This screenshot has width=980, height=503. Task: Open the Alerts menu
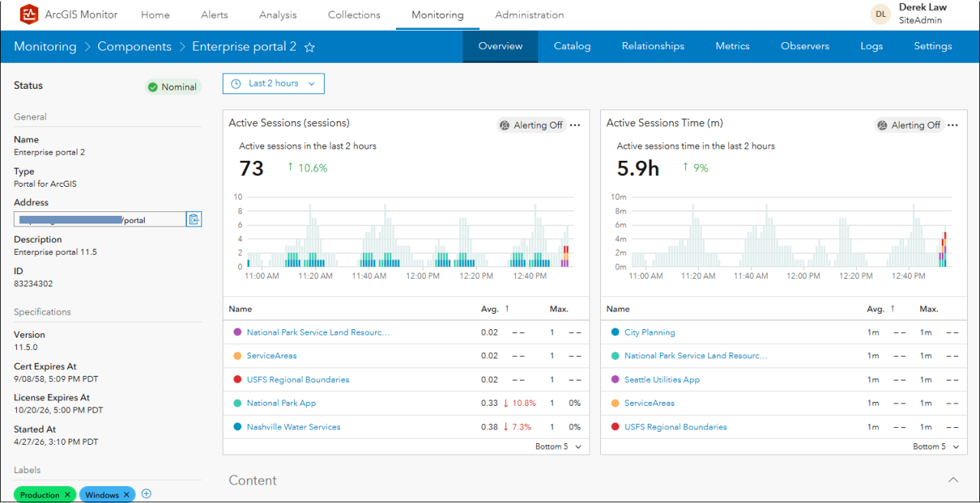214,15
